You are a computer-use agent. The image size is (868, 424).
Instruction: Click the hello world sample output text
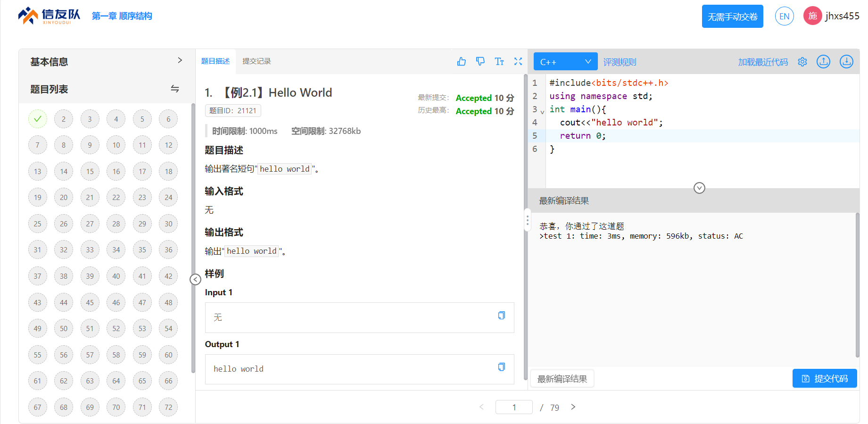[239, 369]
